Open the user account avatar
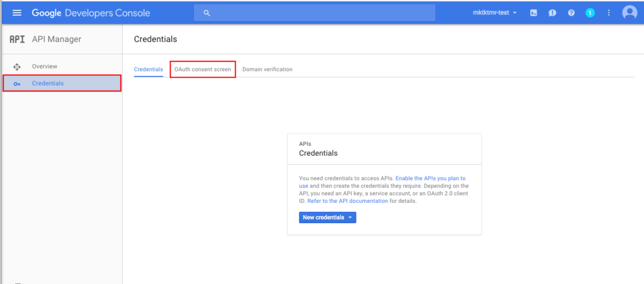This screenshot has height=284, width=644. (x=630, y=13)
